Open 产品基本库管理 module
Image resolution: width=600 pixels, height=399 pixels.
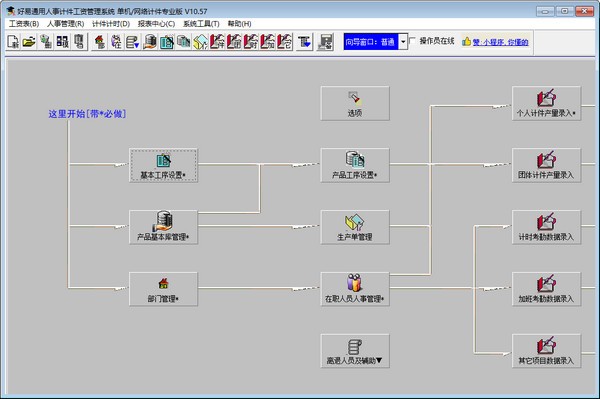pos(163,227)
